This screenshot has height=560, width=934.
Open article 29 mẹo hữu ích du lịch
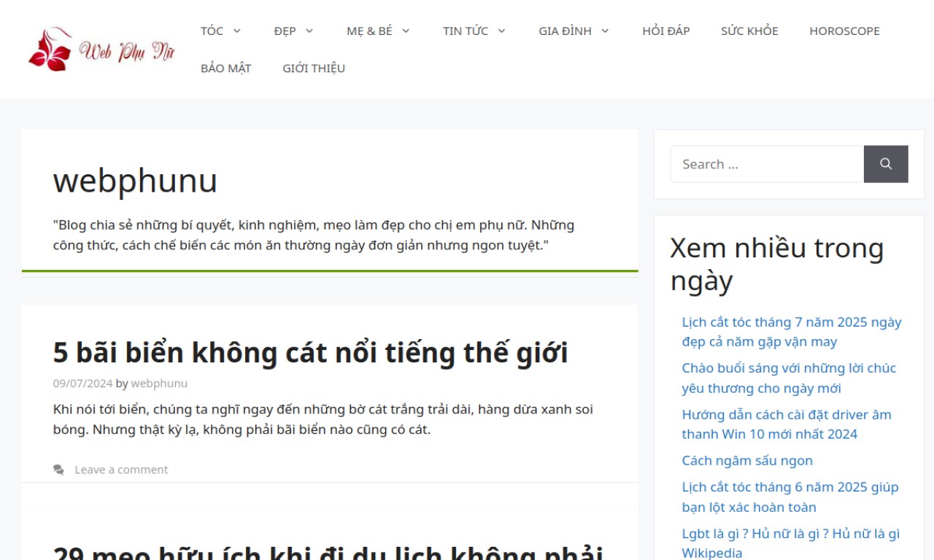[x=328, y=553]
